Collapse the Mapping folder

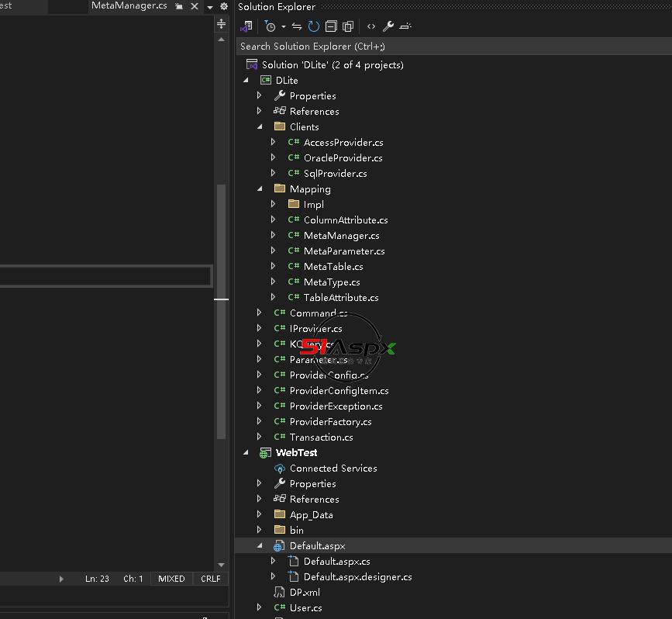260,188
